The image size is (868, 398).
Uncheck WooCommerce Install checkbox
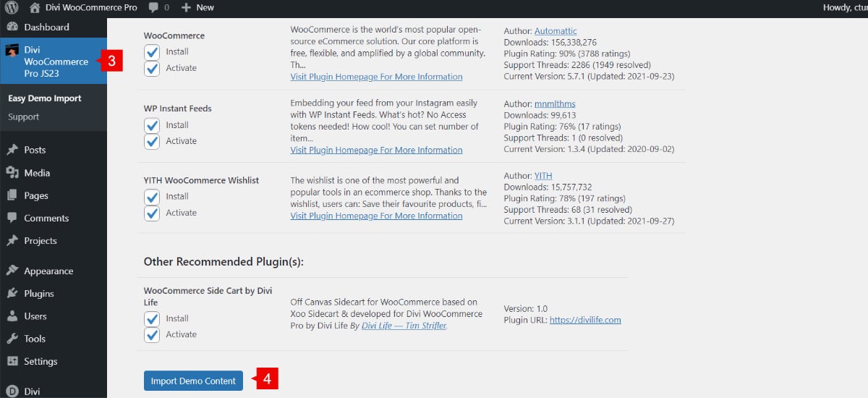coord(152,52)
